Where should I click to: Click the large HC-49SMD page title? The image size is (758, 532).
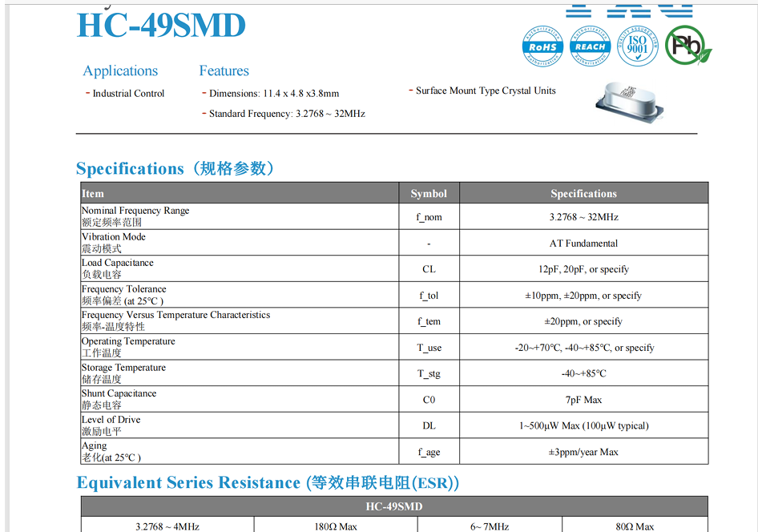click(x=161, y=26)
